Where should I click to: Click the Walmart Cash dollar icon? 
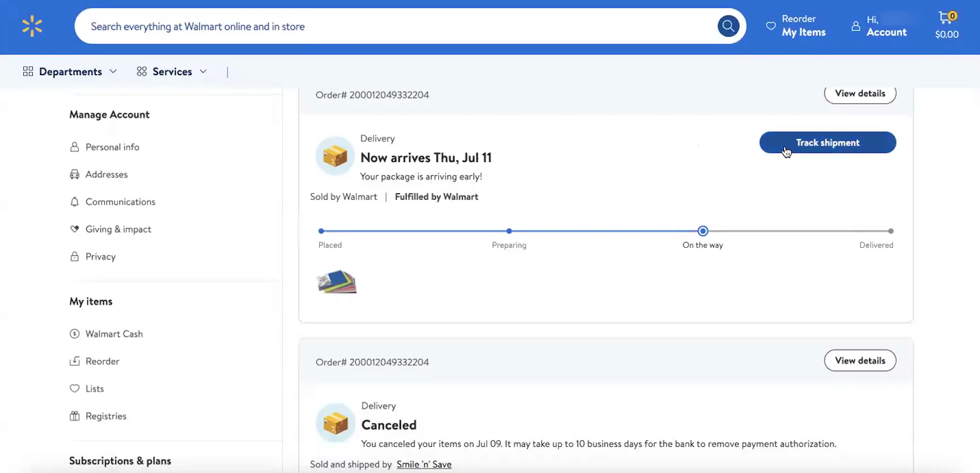[x=75, y=334]
